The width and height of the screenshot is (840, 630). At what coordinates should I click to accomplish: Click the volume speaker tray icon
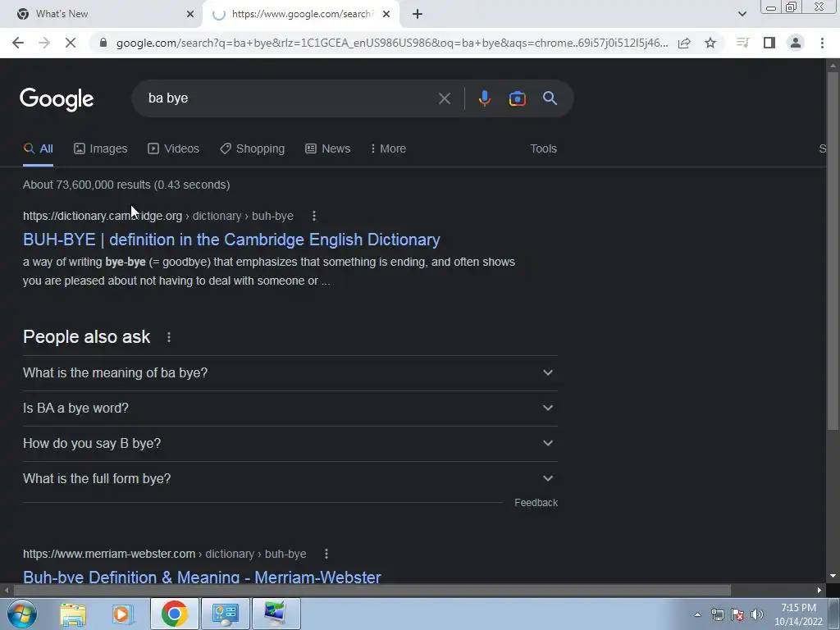tap(757, 614)
